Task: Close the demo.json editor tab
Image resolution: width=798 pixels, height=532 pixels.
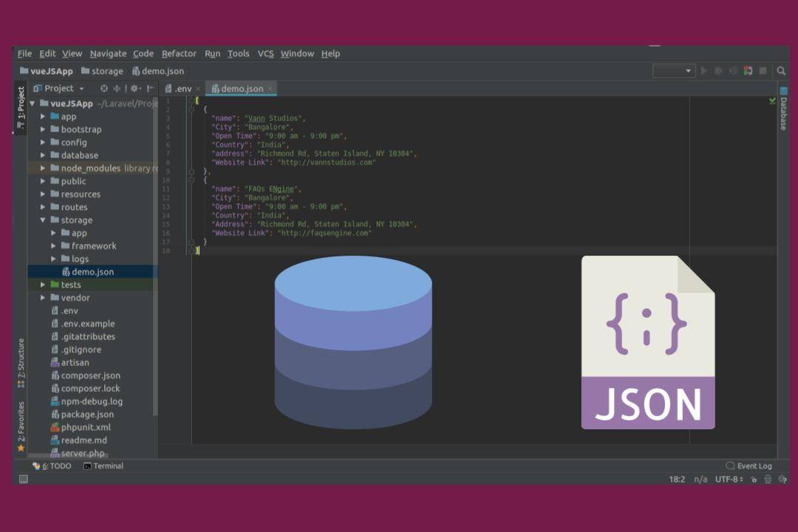Action: click(x=270, y=89)
